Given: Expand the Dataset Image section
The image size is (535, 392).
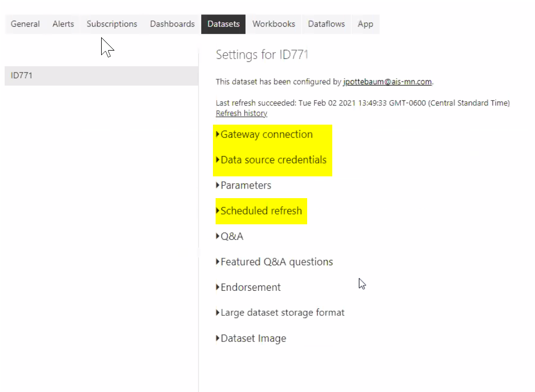Looking at the screenshot, I should point(251,338).
